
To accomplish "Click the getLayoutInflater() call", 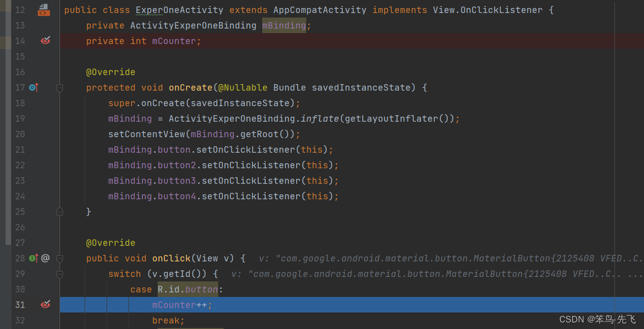I will coord(397,119).
